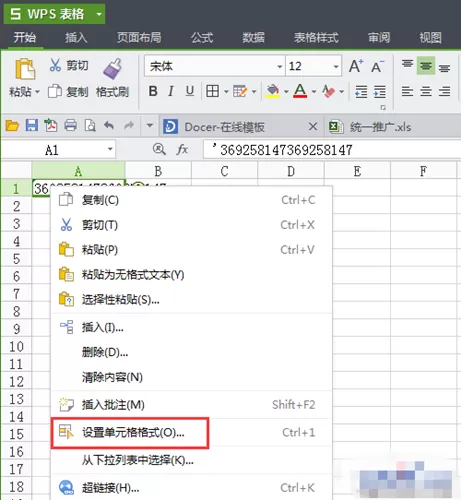Expand the borders dropdown arrow
The image size is (461, 500).
click(x=226, y=91)
